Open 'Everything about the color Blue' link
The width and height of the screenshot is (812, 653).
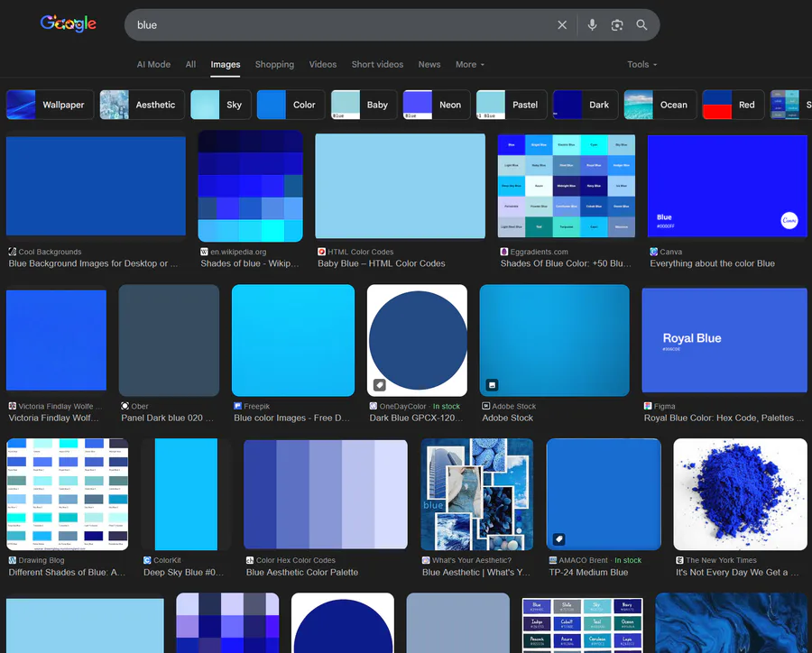point(712,263)
